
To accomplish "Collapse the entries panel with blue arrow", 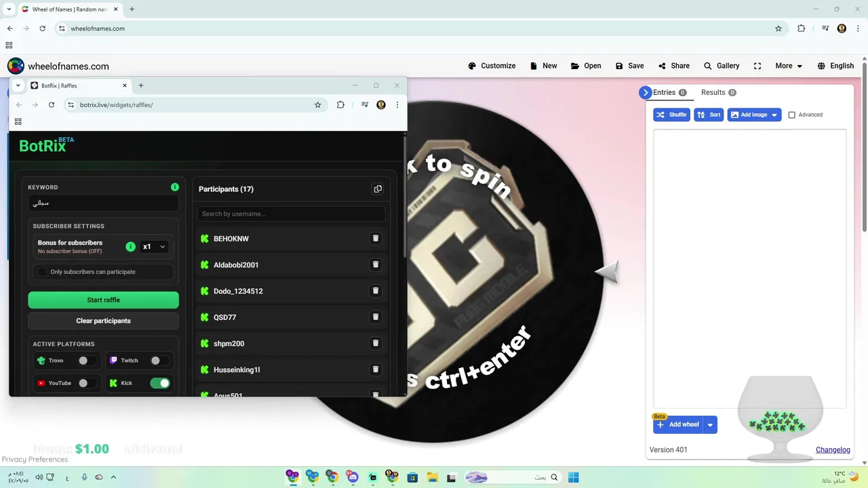I will 645,93.
